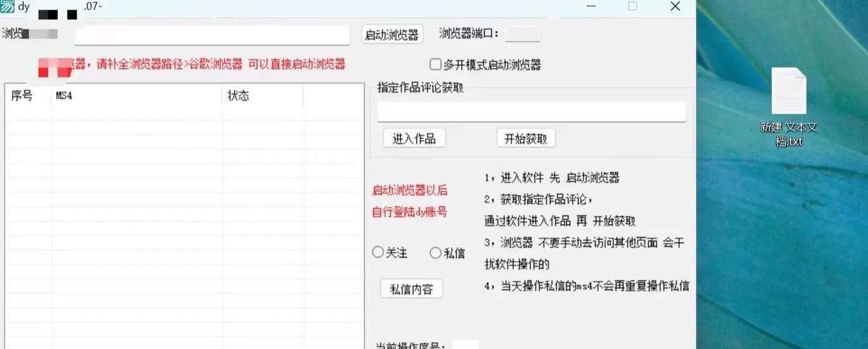Click the 浏览器端口： label

pos(469,34)
